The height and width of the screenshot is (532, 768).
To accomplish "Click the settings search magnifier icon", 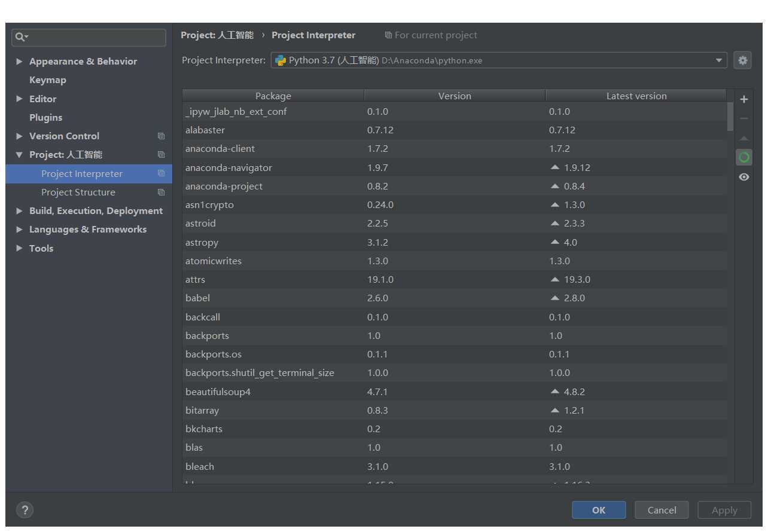I will (x=21, y=37).
